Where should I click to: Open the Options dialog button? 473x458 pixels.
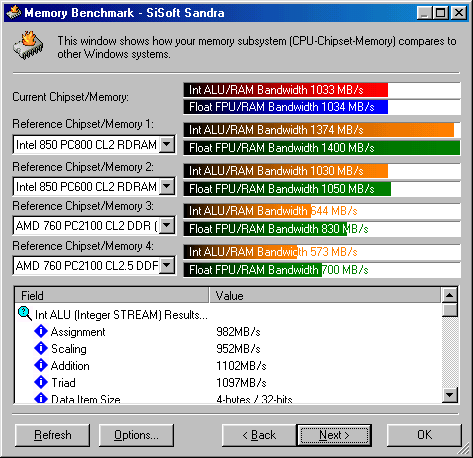click(136, 435)
